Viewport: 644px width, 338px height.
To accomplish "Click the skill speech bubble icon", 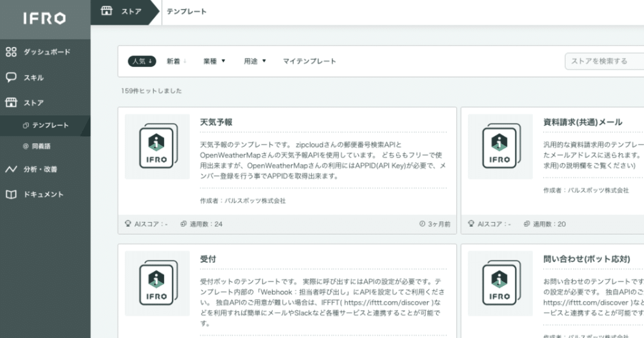I will pos(11,77).
